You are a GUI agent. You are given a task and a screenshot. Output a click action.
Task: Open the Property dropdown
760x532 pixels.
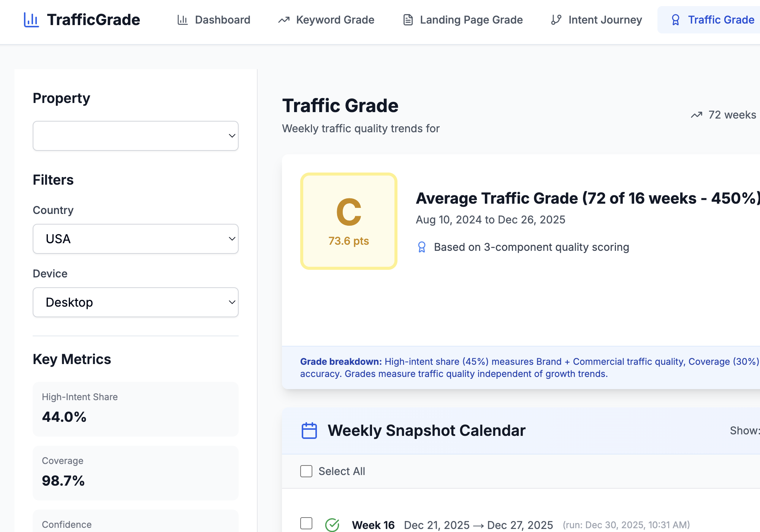[135, 136]
